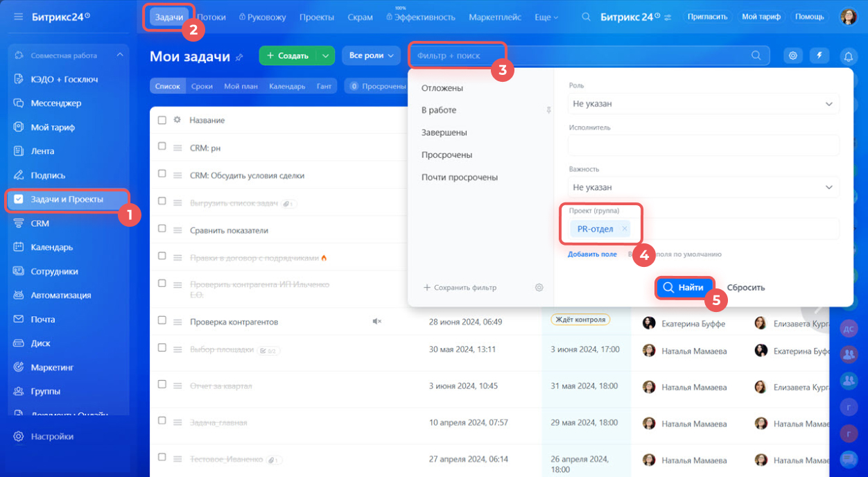Screen dimensions: 868x477
Task: Expand the Создать button dropdown arrow
Action: pos(325,55)
